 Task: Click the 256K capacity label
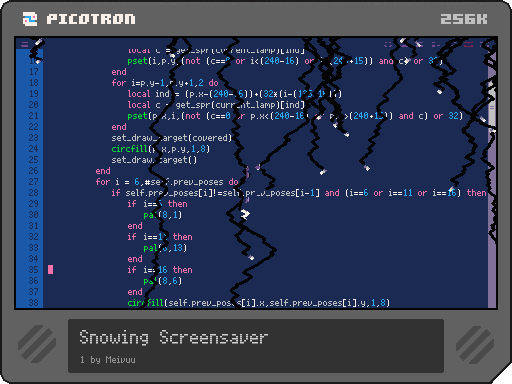[464, 19]
